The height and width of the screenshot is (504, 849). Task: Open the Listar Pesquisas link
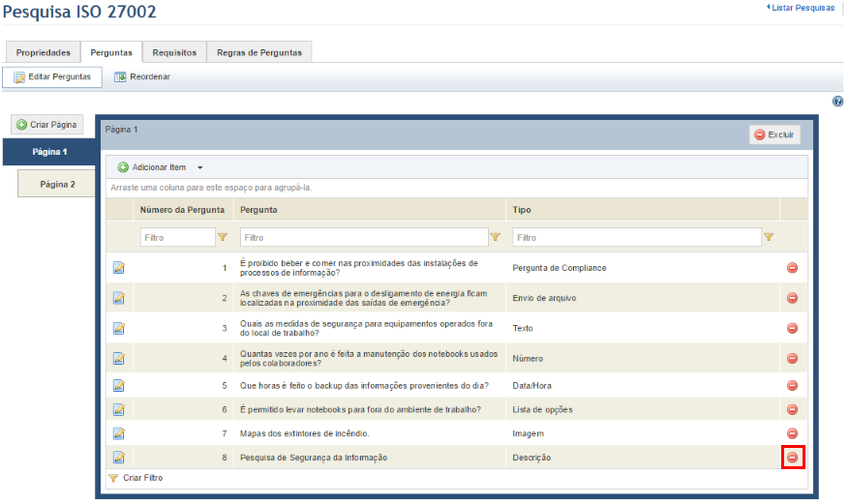[x=801, y=8]
